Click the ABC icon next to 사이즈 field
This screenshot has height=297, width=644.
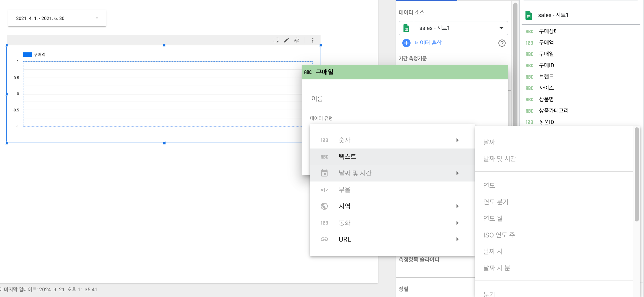(529, 88)
